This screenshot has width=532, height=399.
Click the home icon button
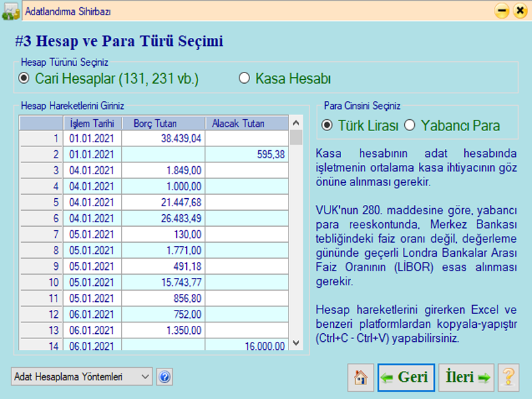coord(360,377)
